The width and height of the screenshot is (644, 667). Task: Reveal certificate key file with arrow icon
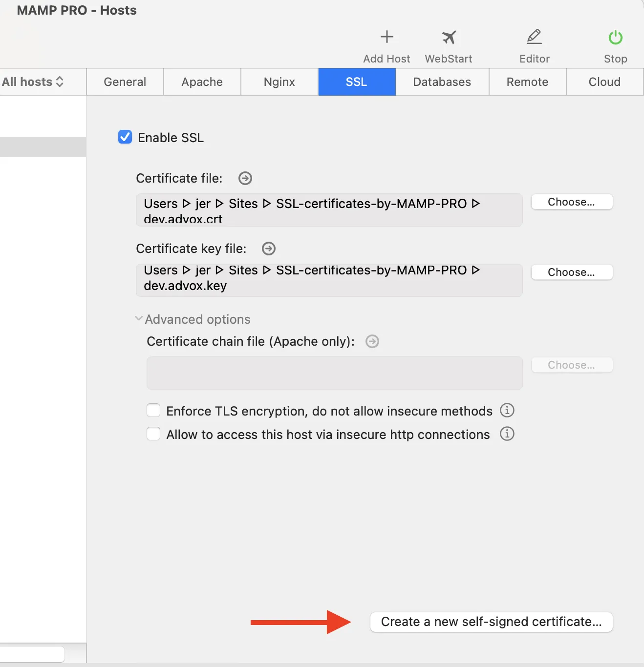(269, 249)
